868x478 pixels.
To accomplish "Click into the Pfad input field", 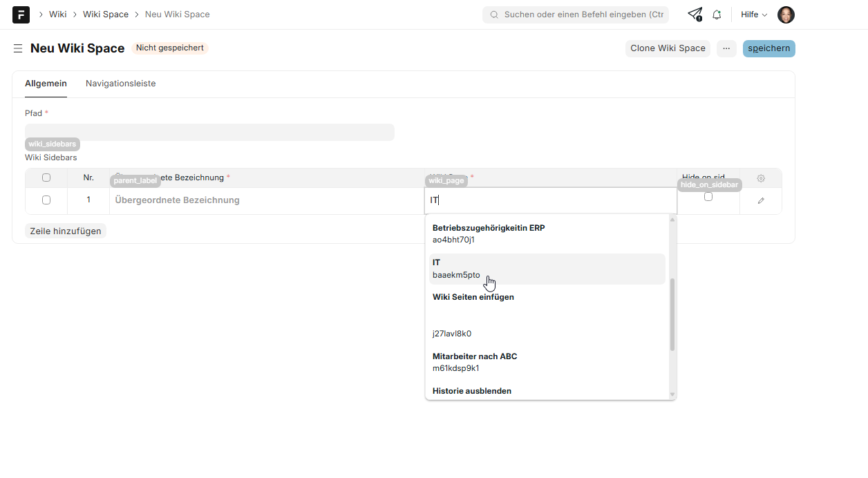I will [209, 133].
